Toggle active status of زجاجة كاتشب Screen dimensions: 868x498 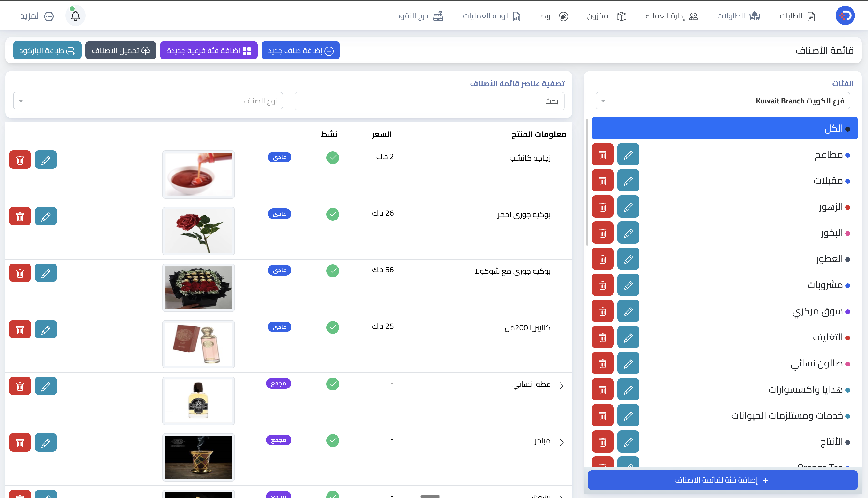point(332,158)
